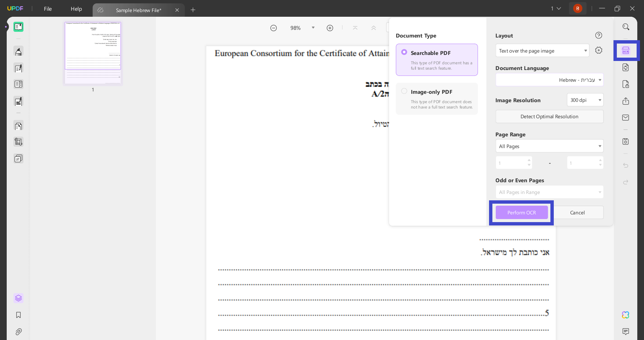Image resolution: width=644 pixels, height=340 pixels.
Task: Open the attachments paperclip icon
Action: [x=18, y=332]
